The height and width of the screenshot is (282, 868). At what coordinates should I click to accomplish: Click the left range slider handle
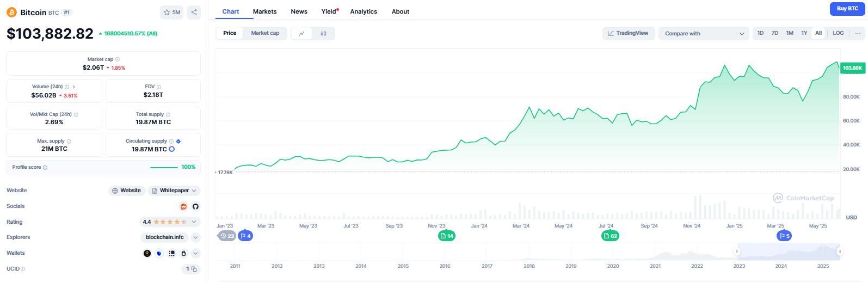pyautogui.click(x=737, y=252)
